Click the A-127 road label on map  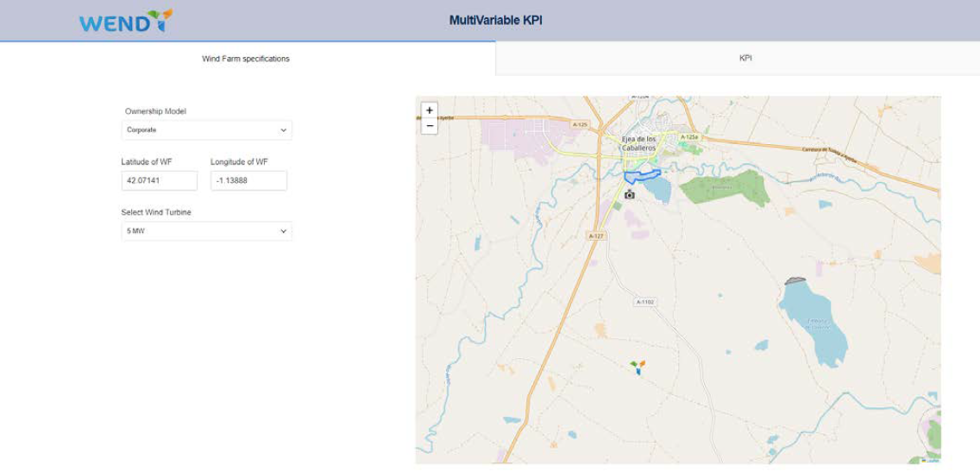[x=595, y=236]
